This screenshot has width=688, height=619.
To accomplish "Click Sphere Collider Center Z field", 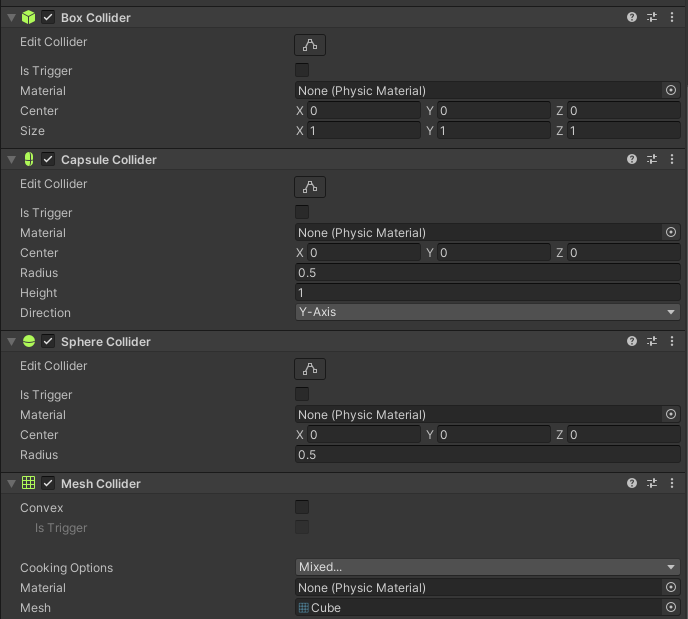I will [624, 435].
